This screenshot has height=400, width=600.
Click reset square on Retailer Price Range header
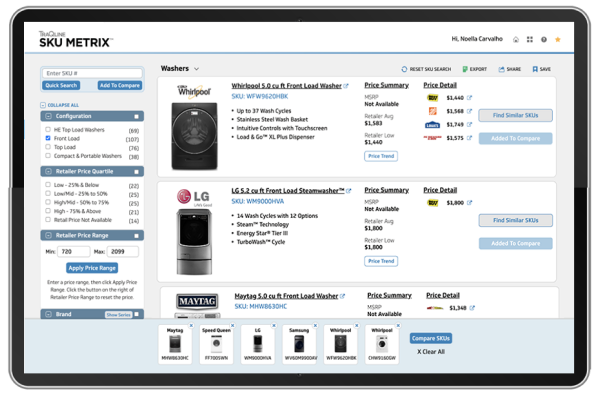click(137, 236)
